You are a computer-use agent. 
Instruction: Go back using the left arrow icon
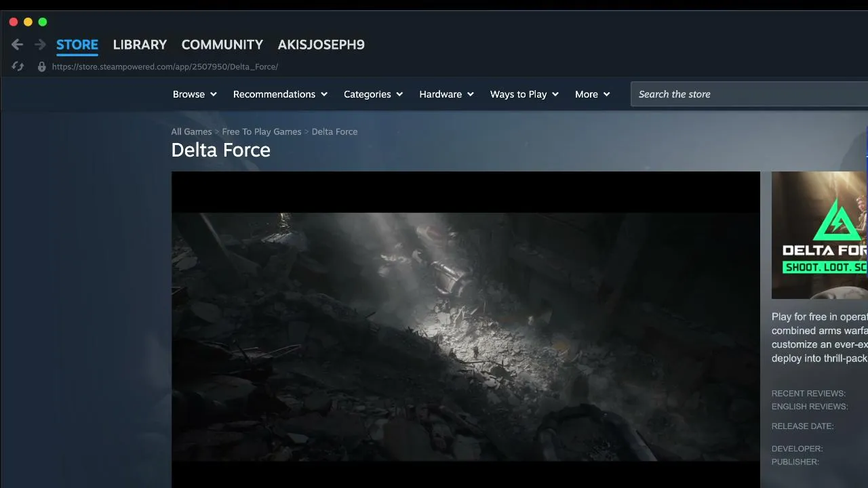coord(17,45)
